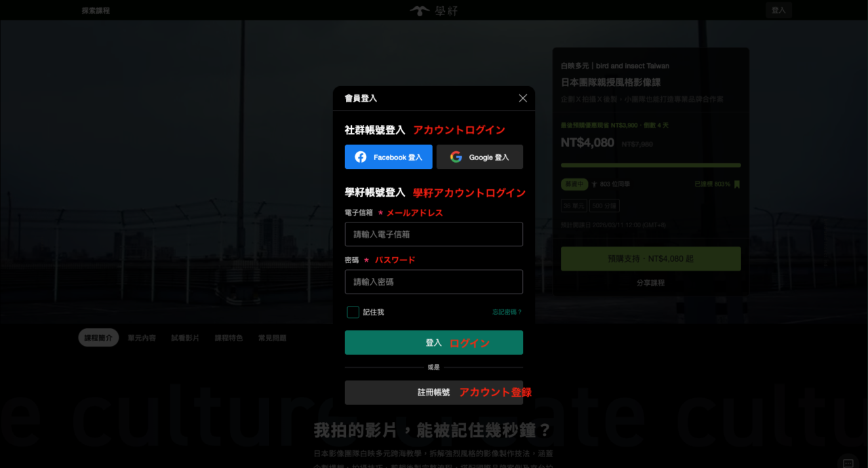Click the 登入 button in the header

[x=778, y=10]
